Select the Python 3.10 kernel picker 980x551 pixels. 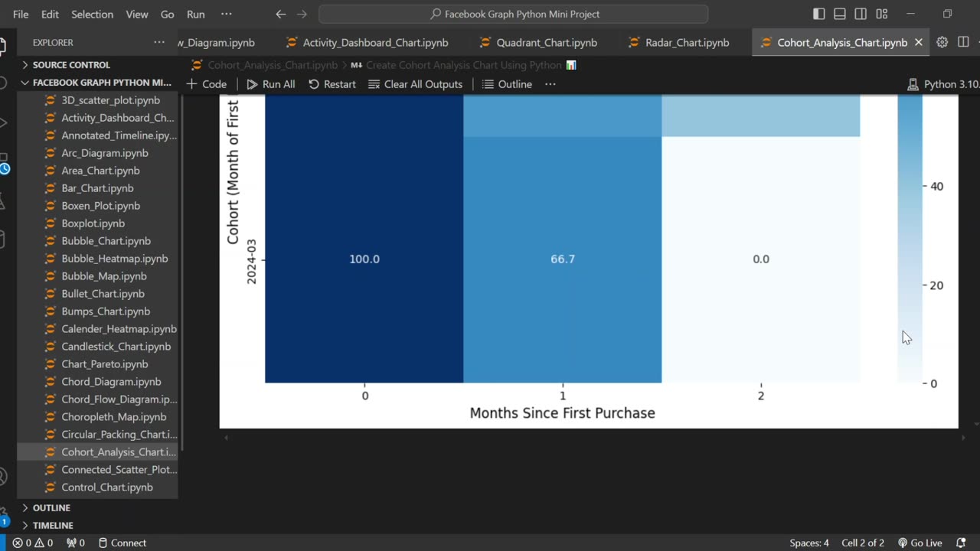click(942, 84)
